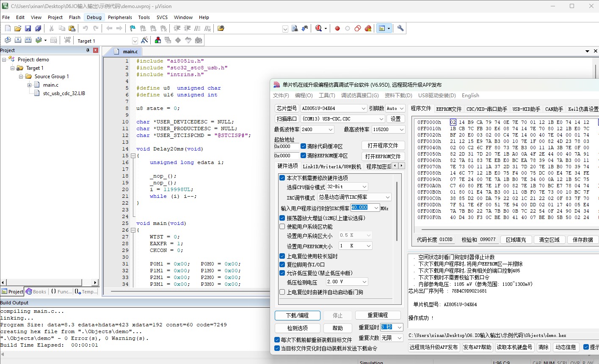
Task: Click the Start/Stop Debug Session icon
Action: 319,28
